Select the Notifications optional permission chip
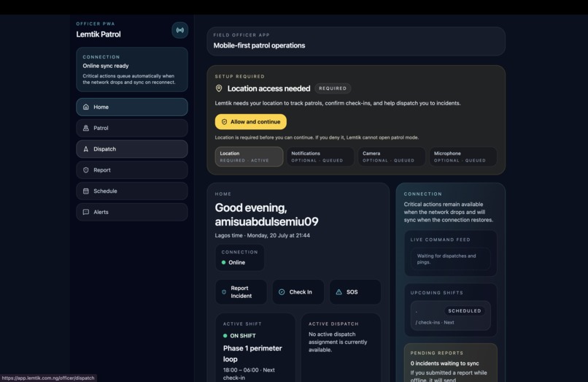588x382 pixels. pos(320,156)
